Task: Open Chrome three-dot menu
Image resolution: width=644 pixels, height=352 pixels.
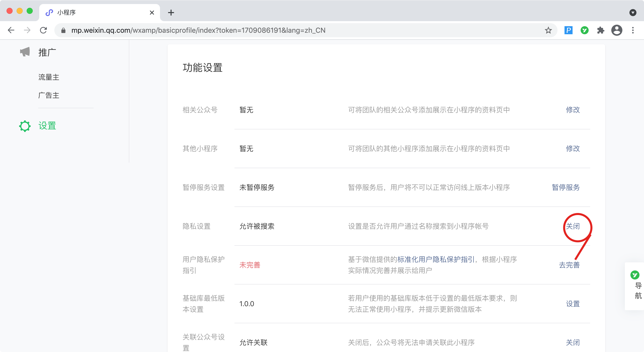Action: pos(633,30)
